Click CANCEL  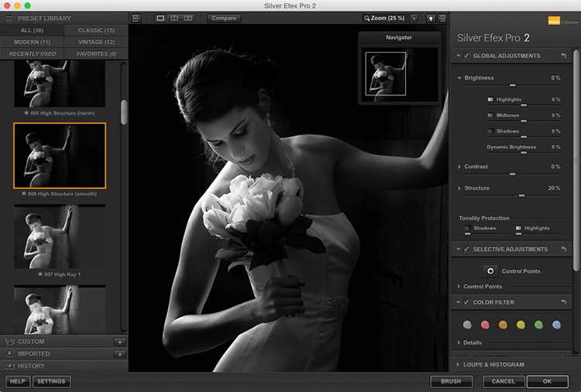(504, 381)
